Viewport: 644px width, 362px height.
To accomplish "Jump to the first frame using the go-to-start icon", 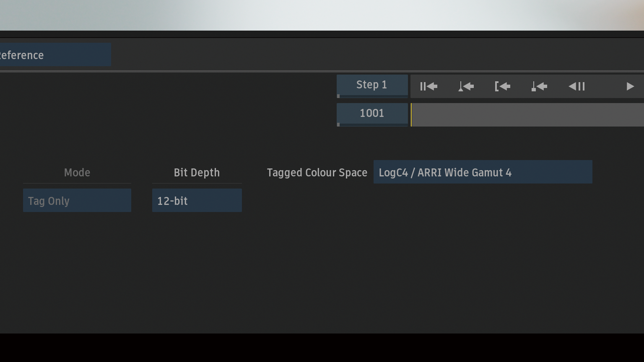I will 428,86.
